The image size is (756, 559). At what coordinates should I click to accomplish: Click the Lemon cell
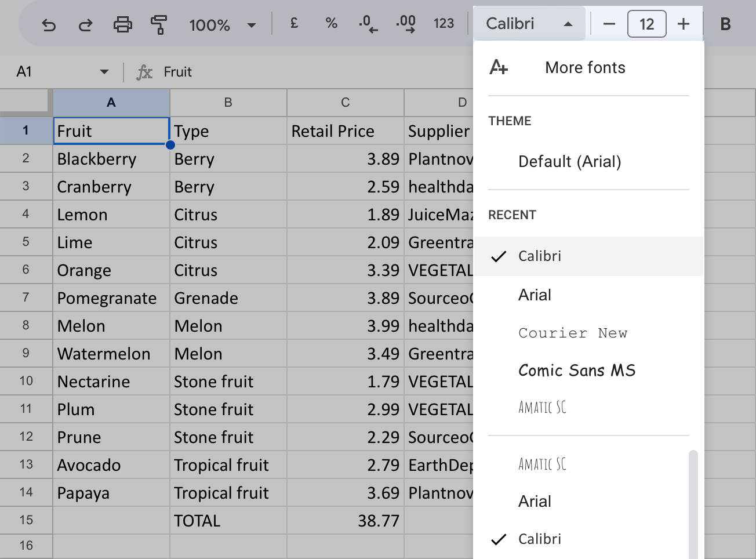point(111,215)
